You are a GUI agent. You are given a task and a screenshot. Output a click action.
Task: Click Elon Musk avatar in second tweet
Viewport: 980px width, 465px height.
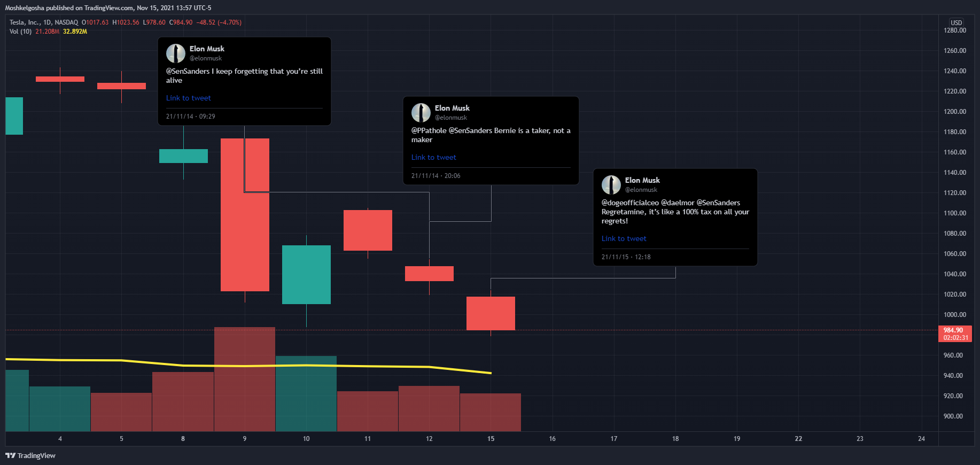tap(421, 112)
